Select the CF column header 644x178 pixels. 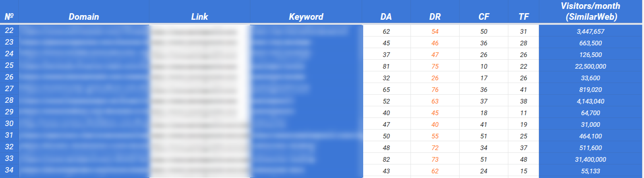click(483, 17)
